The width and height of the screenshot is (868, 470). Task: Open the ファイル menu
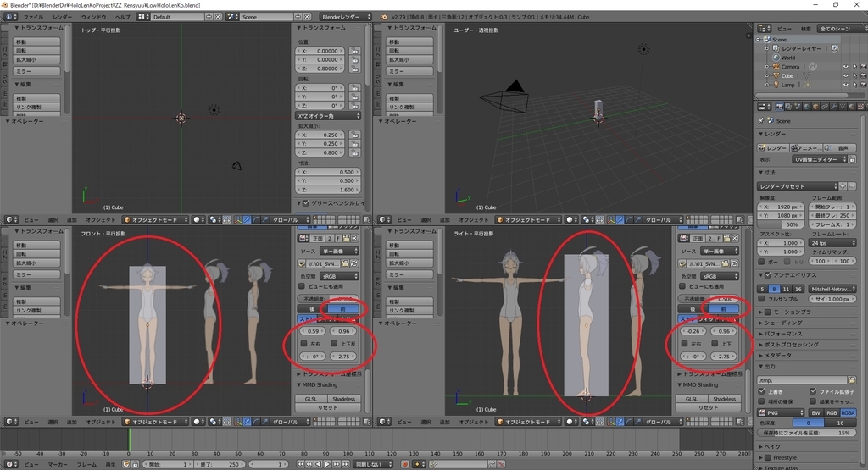[33, 17]
